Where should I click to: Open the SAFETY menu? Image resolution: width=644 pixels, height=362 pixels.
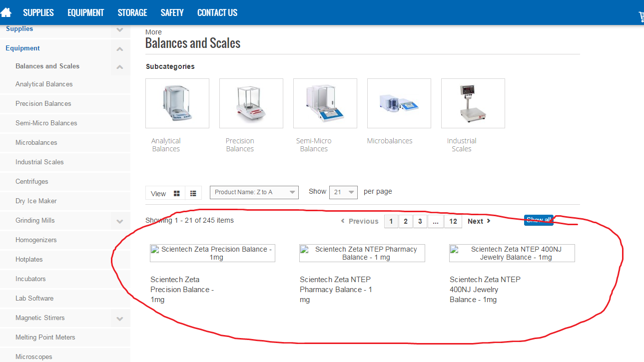172,12
